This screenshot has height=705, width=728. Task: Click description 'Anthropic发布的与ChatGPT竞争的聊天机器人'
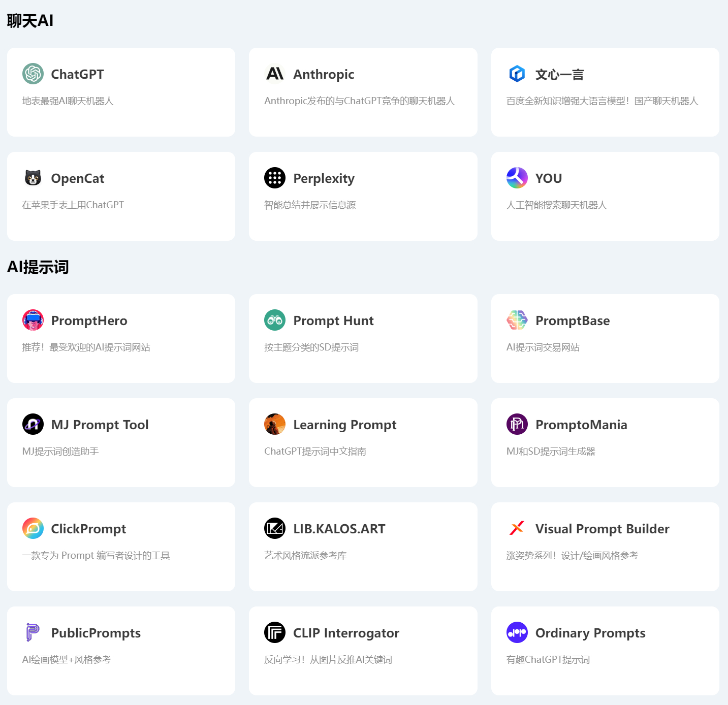point(360,101)
